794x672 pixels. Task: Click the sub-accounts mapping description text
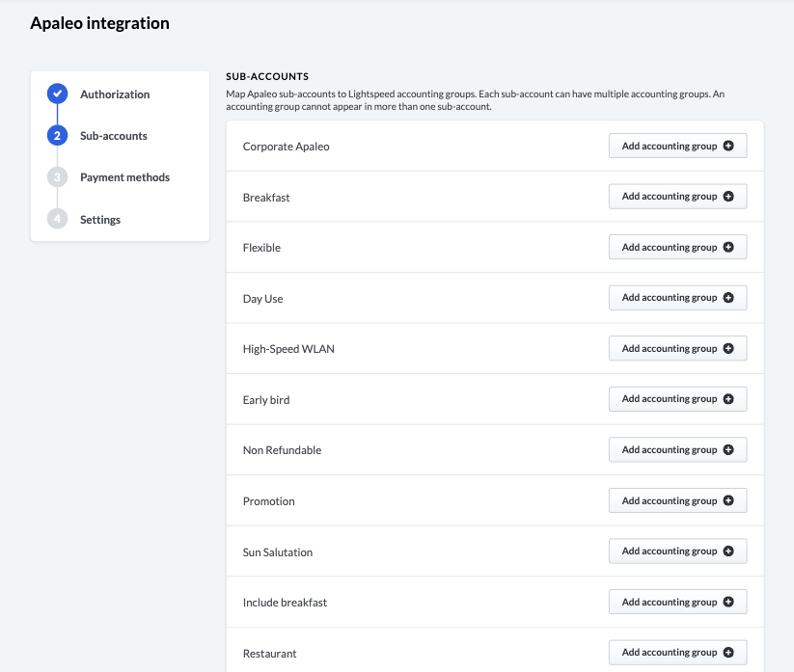click(x=475, y=100)
